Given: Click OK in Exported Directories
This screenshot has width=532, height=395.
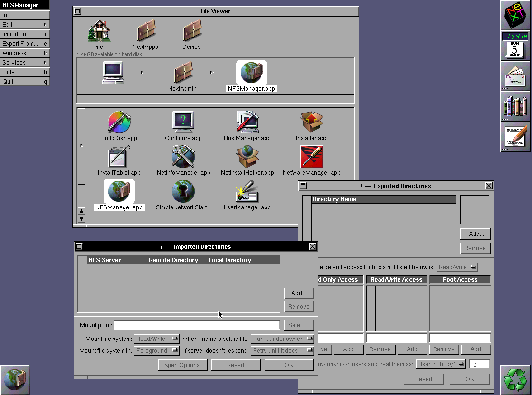Looking at the screenshot, I should tap(470, 379).
